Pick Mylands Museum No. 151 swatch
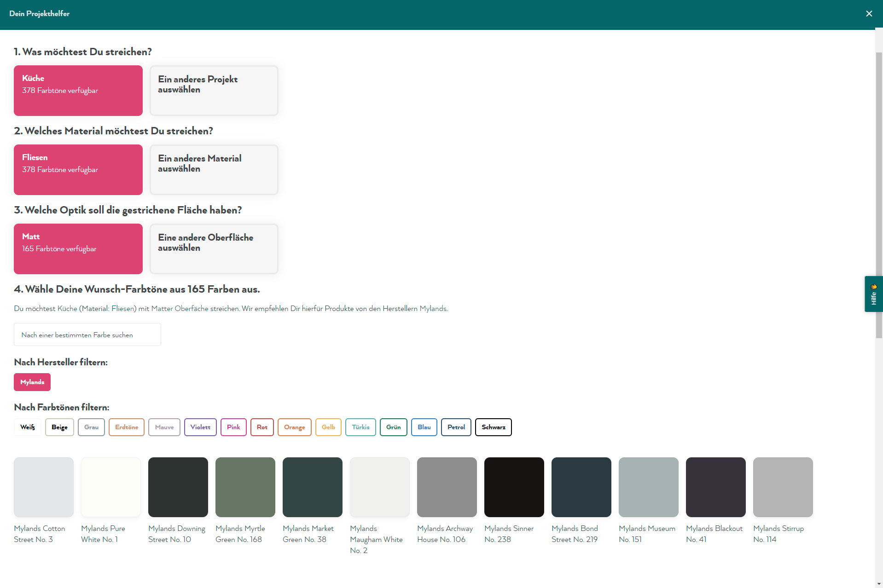The image size is (883, 588). [649, 487]
